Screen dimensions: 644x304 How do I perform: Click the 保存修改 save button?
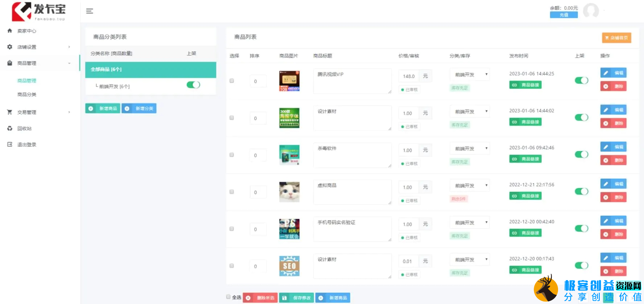tap(297, 298)
